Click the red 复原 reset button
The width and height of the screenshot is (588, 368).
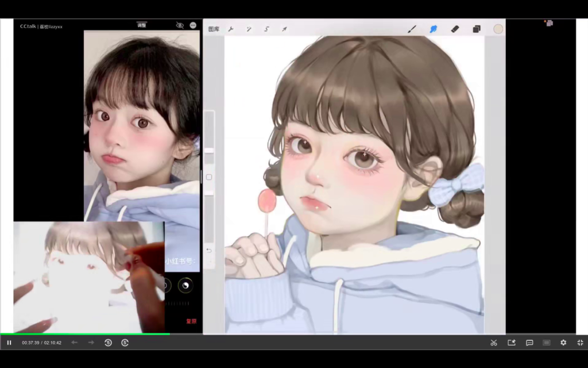pos(191,321)
